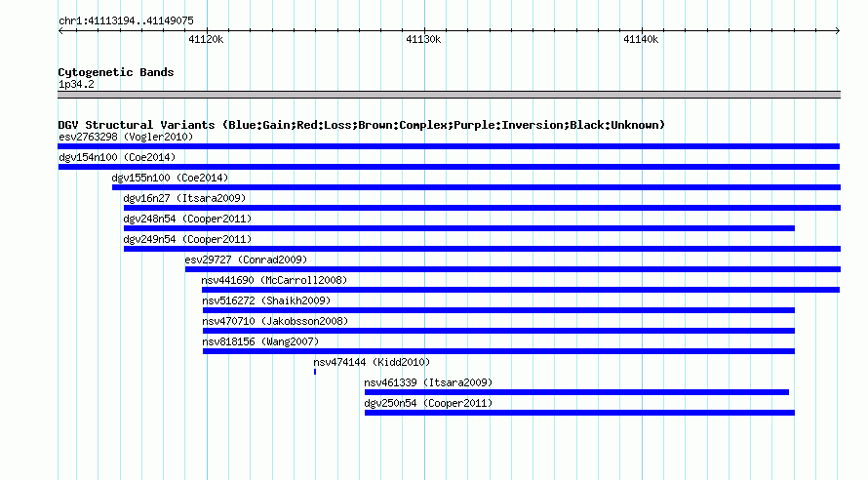The image size is (868, 480).
Task: Click the blue bar under nsv470710
Action: [498, 331]
